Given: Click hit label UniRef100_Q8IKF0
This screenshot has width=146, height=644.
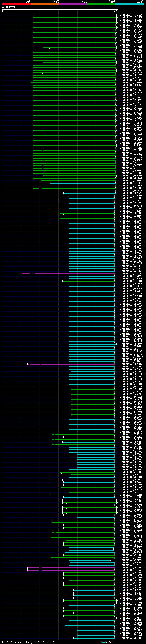Looking at the screenshot, I should point(131,444).
